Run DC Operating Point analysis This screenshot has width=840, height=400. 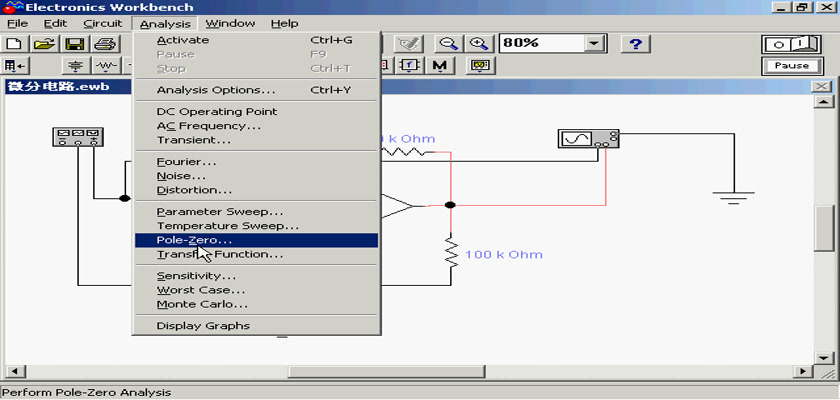pos(257,112)
